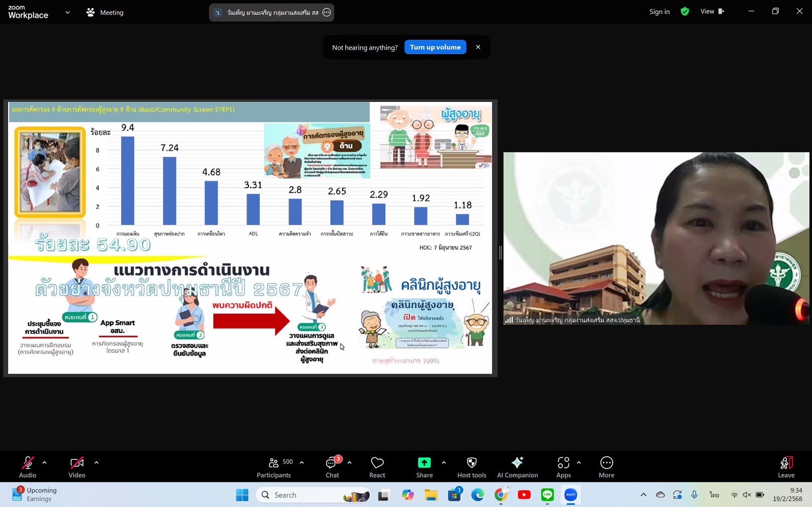Expand video options arrow next to Video
This screenshot has height=507, width=812.
point(96,462)
